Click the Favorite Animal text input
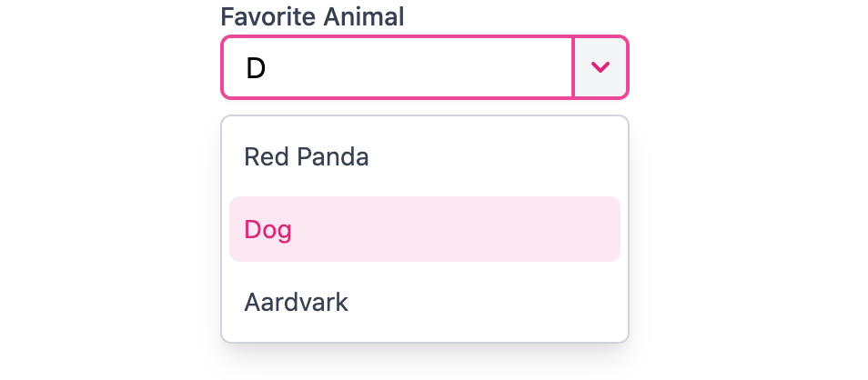Screen dimensions: 868x380 (398, 67)
